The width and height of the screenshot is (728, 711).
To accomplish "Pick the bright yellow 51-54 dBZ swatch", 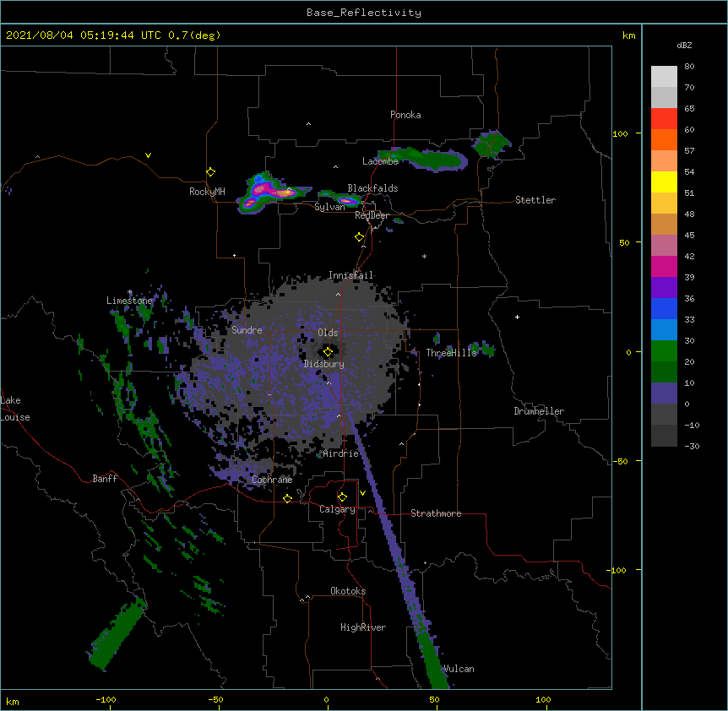I will click(664, 182).
